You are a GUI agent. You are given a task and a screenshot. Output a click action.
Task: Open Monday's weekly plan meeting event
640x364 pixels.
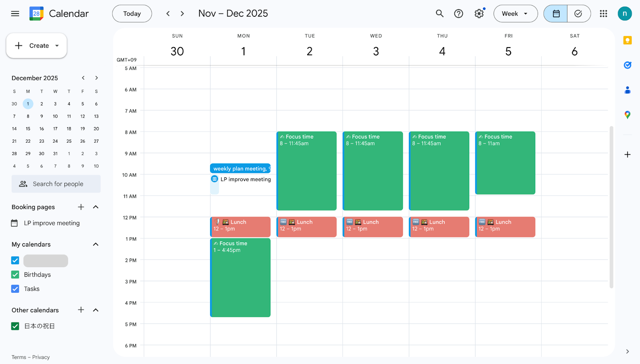(x=240, y=169)
